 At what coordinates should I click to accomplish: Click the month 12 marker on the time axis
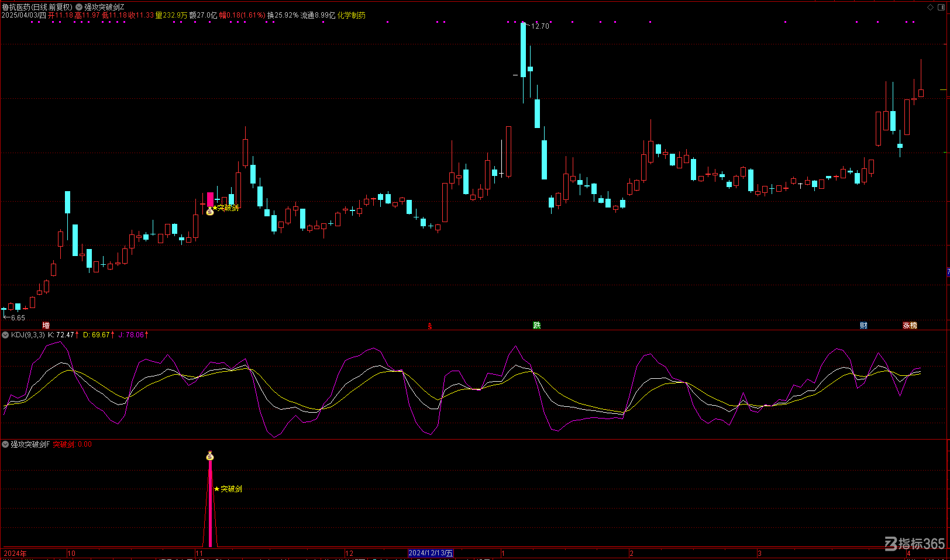pos(349,554)
